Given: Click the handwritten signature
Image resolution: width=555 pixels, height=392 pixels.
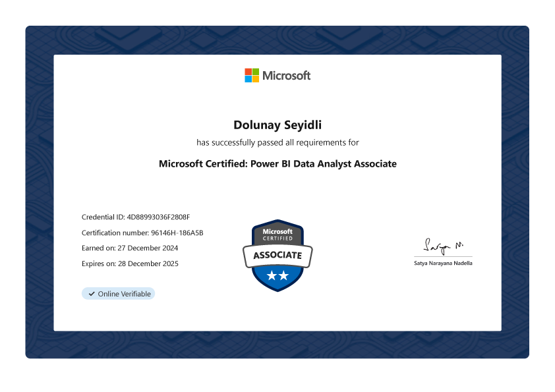Looking at the screenshot, I should point(443,246).
